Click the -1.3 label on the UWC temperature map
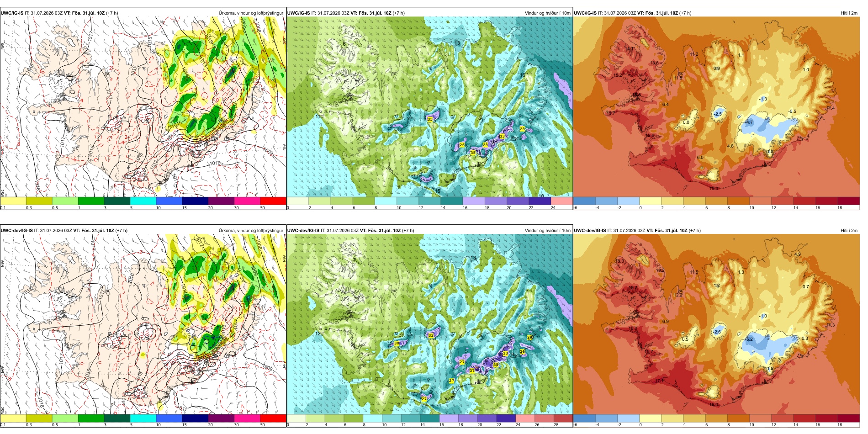The height and width of the screenshot is (434, 868). click(x=763, y=99)
